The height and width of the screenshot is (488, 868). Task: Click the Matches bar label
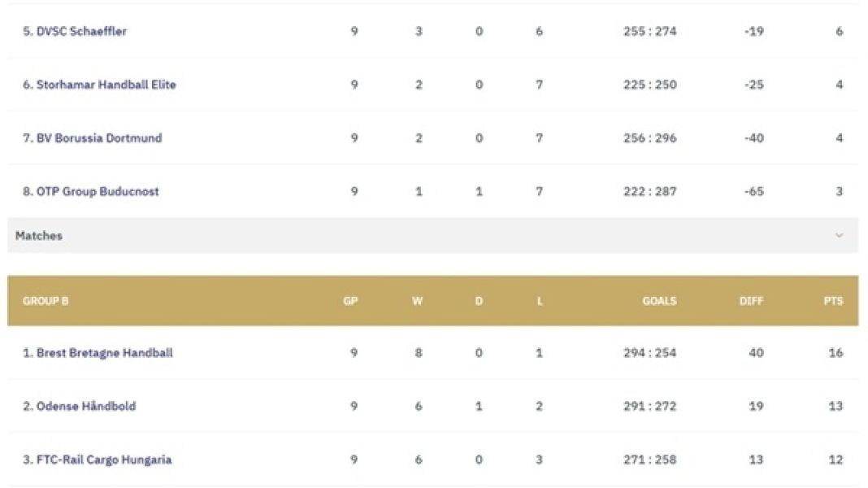39,236
